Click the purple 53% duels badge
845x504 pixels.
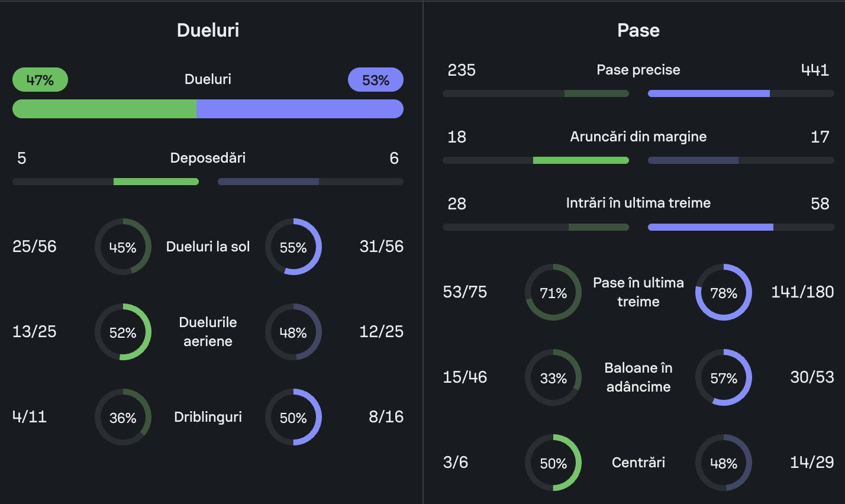point(375,80)
